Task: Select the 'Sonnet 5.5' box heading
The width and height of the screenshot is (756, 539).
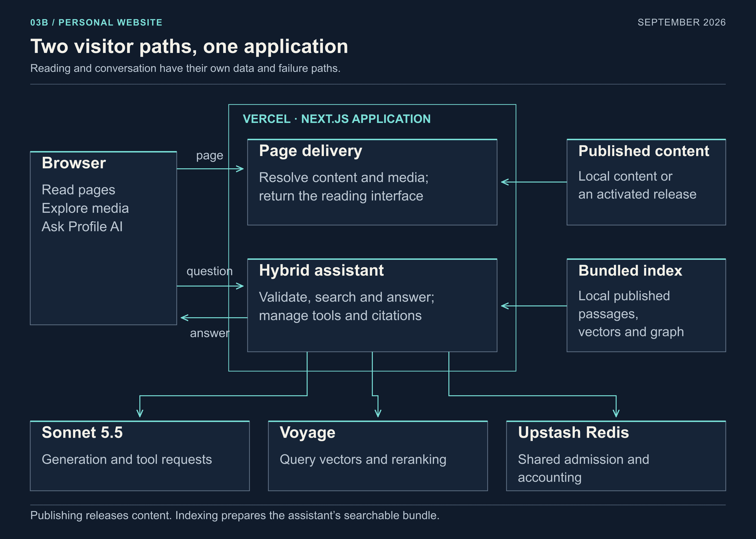Action: (82, 432)
